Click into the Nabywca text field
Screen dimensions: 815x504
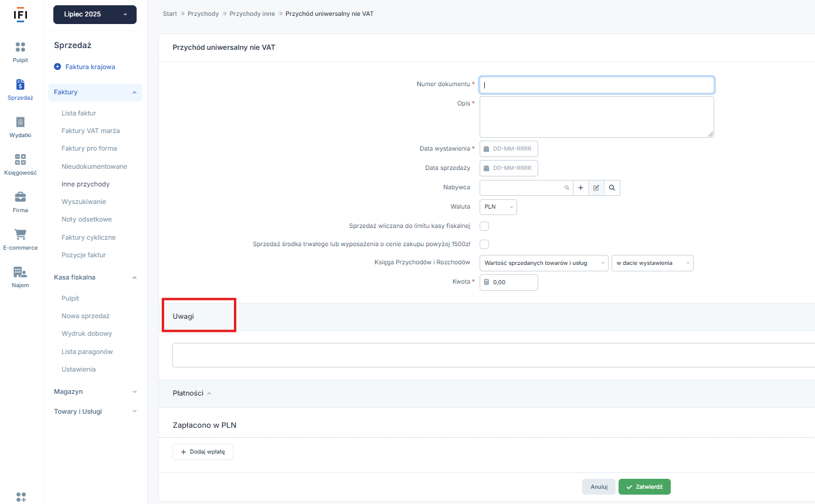(525, 188)
